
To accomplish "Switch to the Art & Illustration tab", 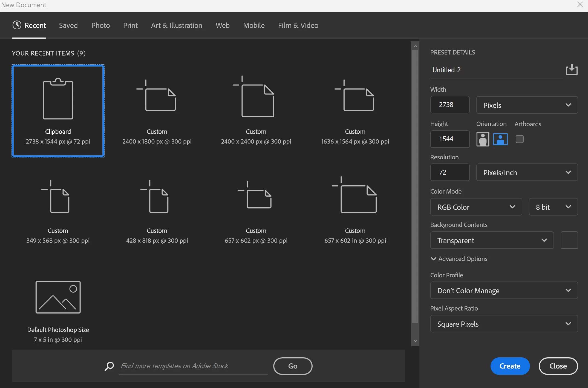I will click(x=177, y=25).
